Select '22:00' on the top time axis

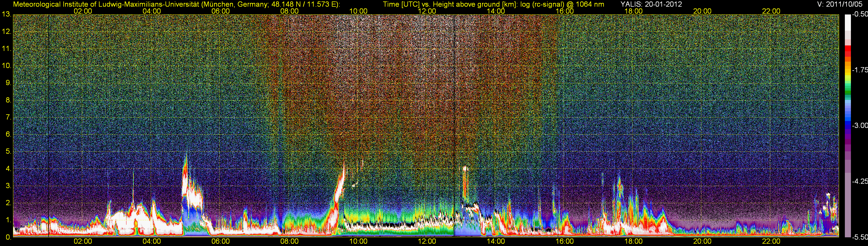pyautogui.click(x=771, y=11)
